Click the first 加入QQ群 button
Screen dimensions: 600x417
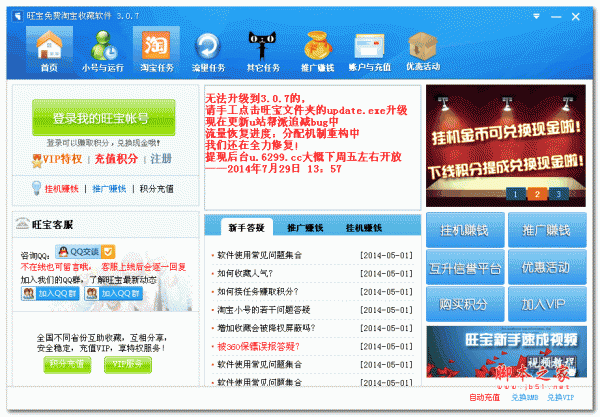50,293
